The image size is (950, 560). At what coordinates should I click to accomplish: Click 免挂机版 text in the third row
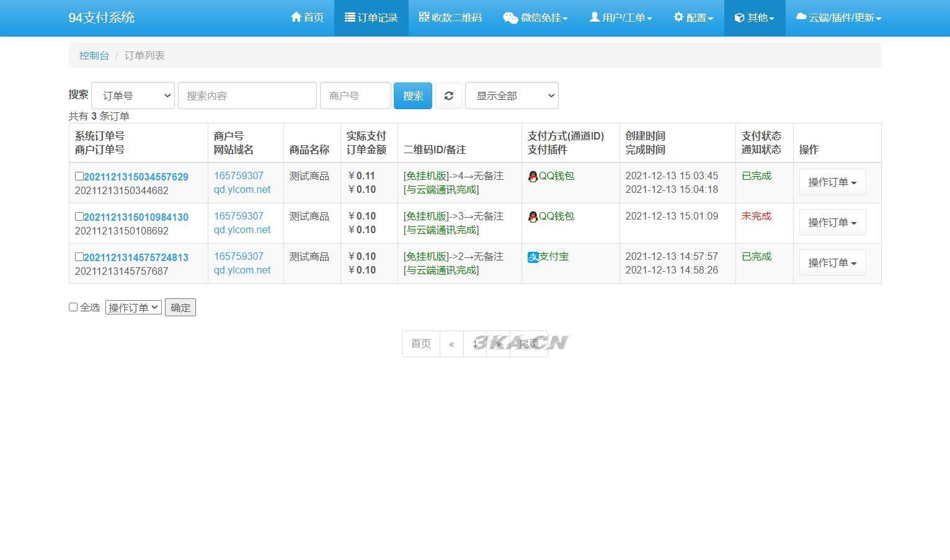tap(426, 257)
